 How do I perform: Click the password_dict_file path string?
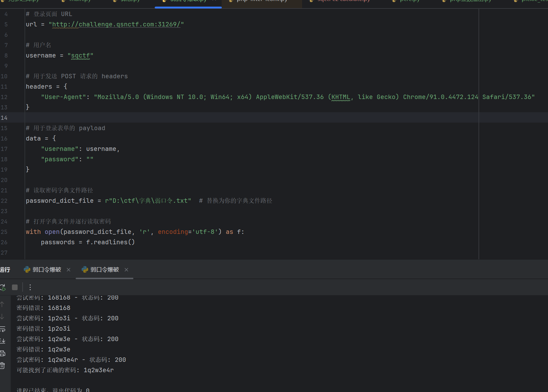(148, 201)
